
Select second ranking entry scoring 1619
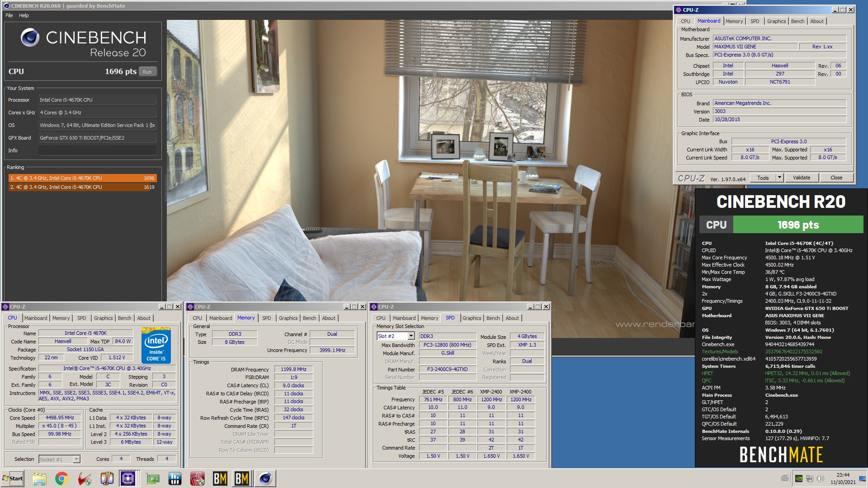pyautogui.click(x=82, y=187)
